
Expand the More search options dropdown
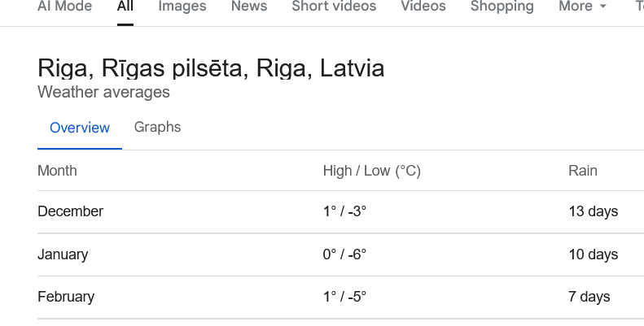582,7
